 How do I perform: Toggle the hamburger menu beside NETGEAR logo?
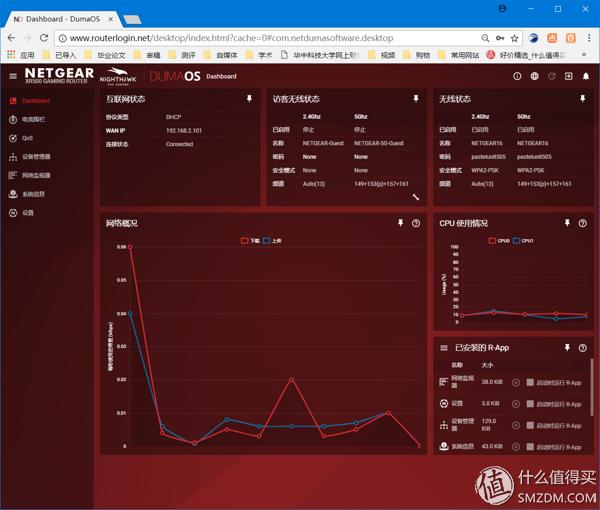[13, 76]
